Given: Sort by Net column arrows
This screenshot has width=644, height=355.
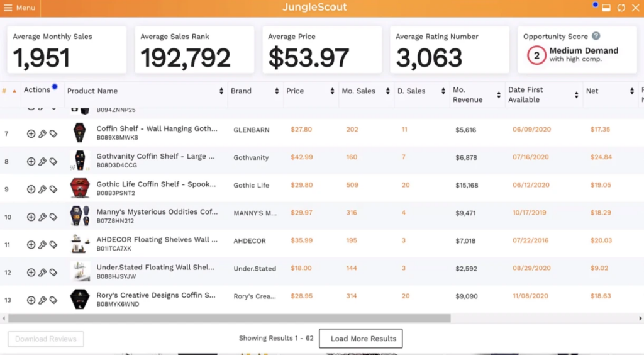Looking at the screenshot, I should [x=632, y=91].
